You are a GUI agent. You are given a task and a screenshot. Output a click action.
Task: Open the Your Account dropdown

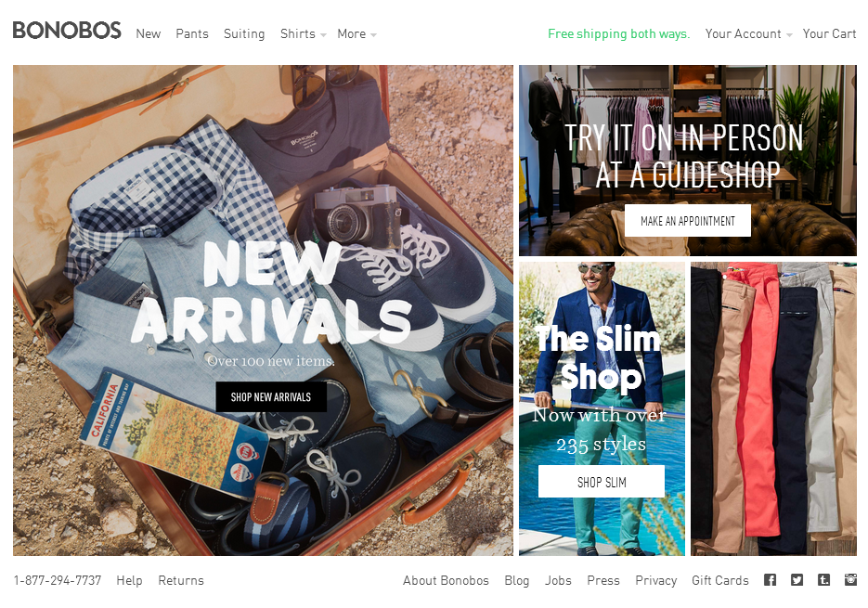tap(748, 33)
